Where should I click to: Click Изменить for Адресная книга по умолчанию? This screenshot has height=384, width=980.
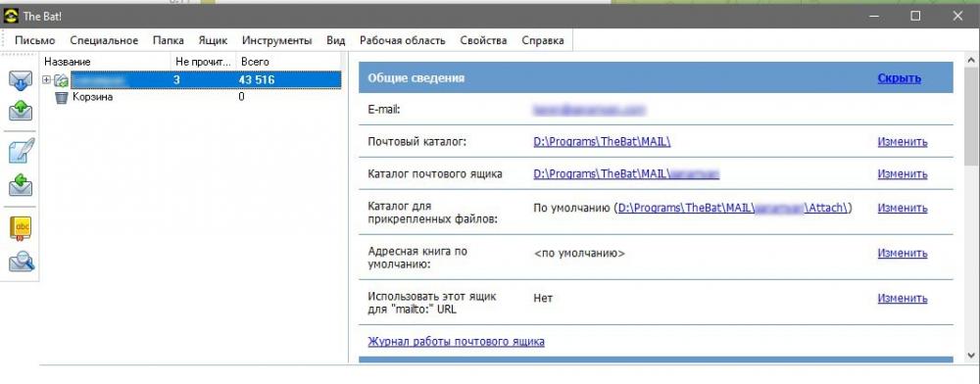click(x=903, y=253)
